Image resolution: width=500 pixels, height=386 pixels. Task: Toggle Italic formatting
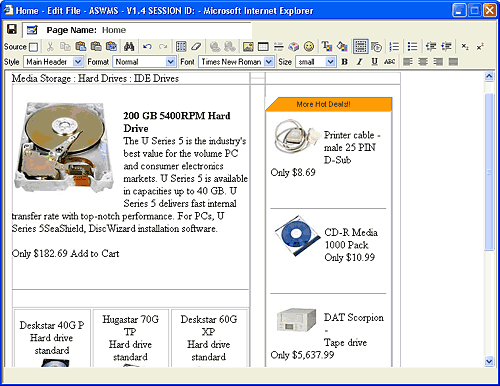(x=359, y=62)
